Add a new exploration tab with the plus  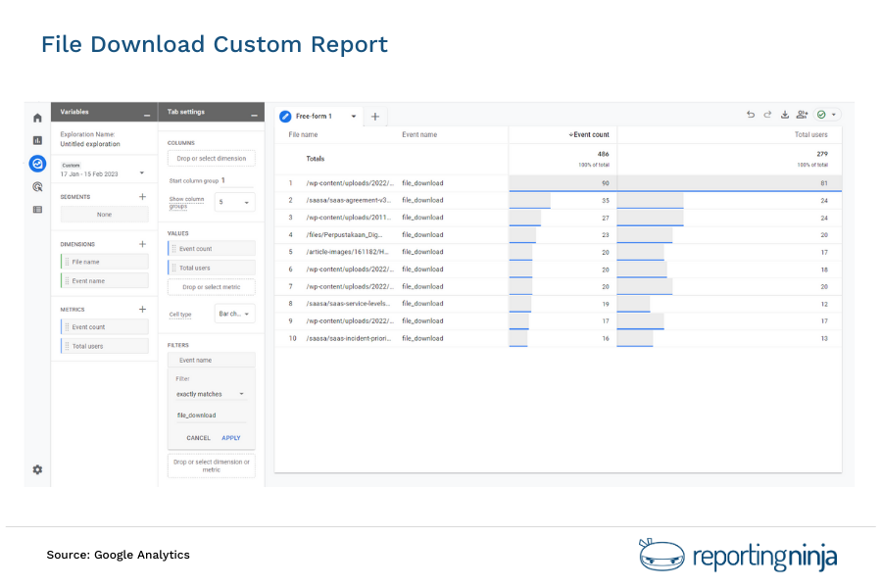(375, 115)
